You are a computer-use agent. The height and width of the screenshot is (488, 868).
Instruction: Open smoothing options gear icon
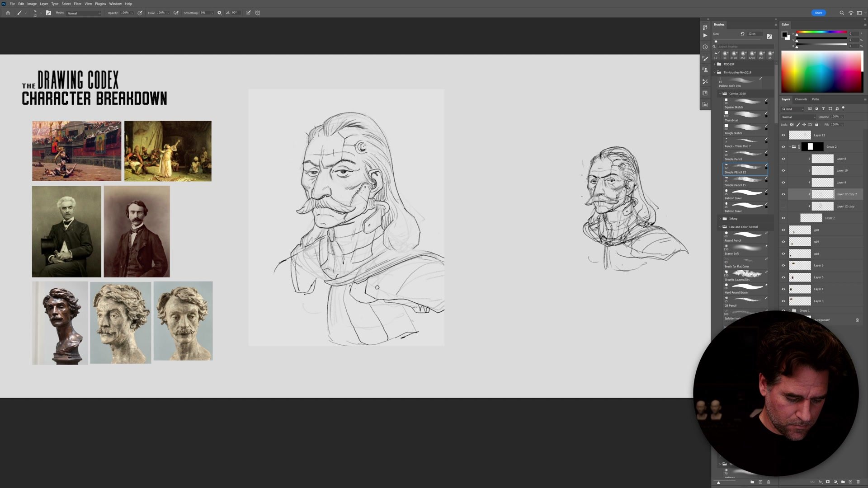[x=219, y=13]
